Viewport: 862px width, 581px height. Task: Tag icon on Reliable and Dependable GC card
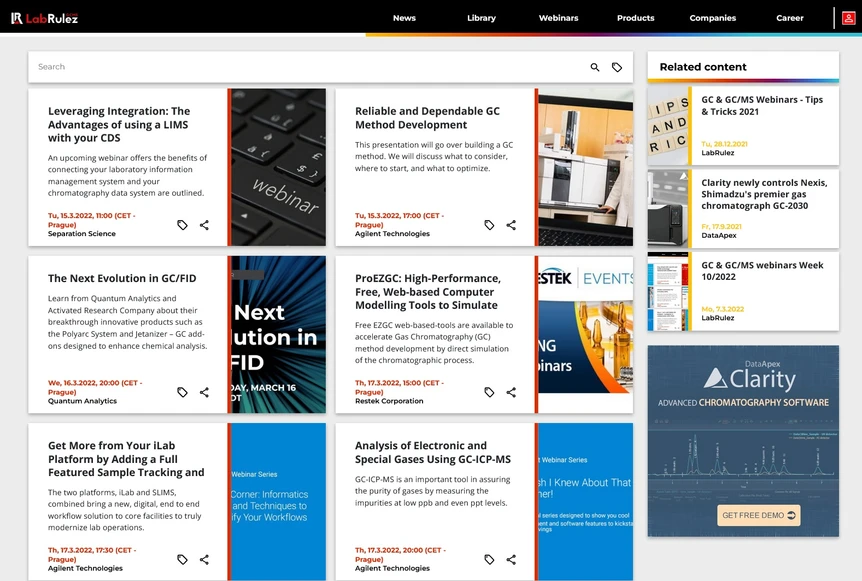pyautogui.click(x=489, y=225)
